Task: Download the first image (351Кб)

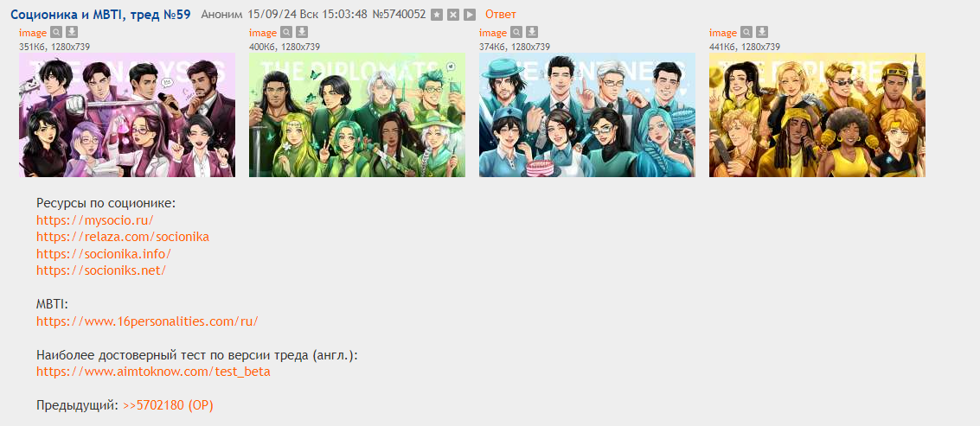Action: click(x=72, y=33)
